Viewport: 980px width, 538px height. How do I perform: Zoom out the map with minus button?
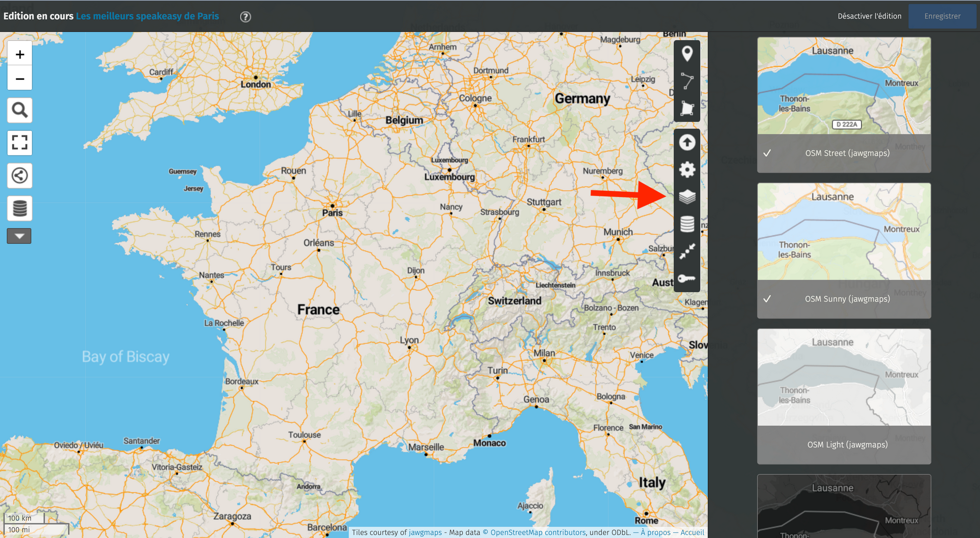(20, 78)
